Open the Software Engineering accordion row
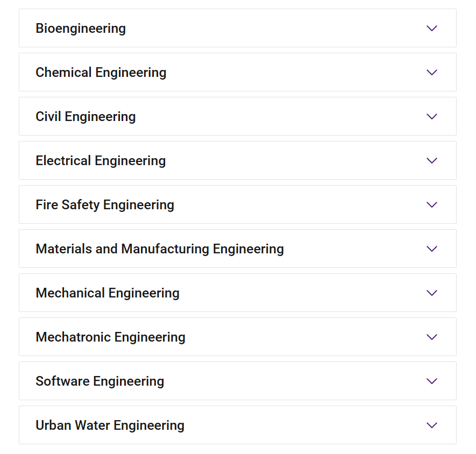 [x=238, y=381]
